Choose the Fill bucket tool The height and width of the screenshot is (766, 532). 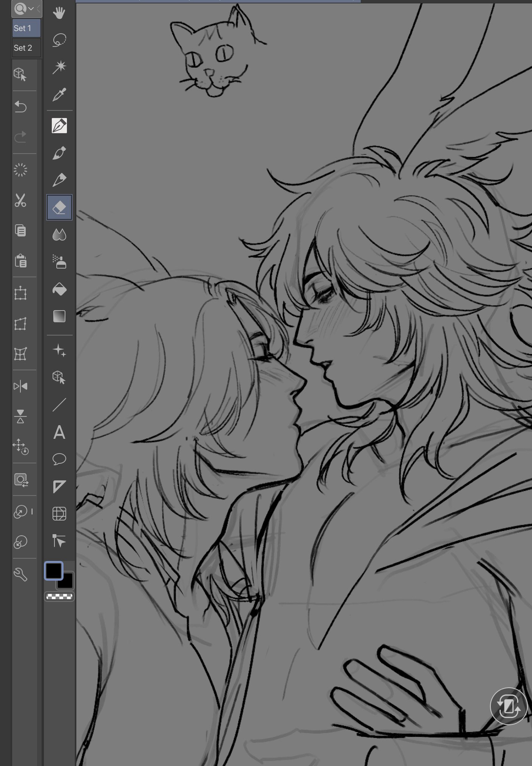(x=59, y=290)
